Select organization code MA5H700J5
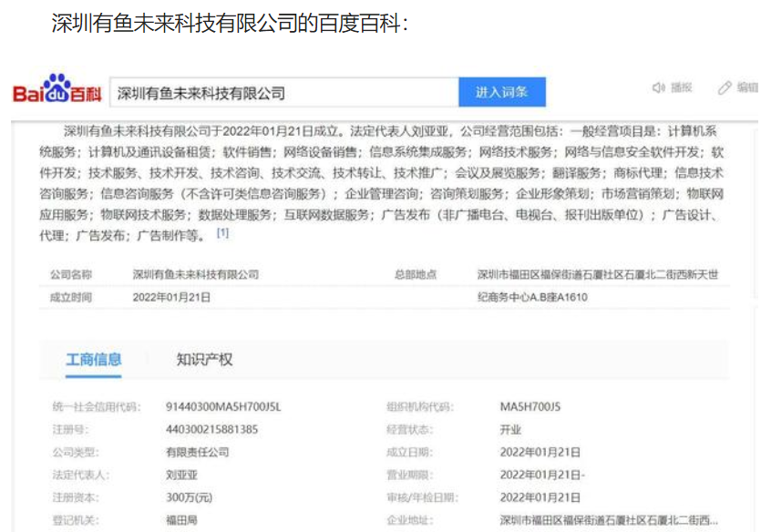Image resolution: width=761 pixels, height=532 pixels. [x=530, y=406]
